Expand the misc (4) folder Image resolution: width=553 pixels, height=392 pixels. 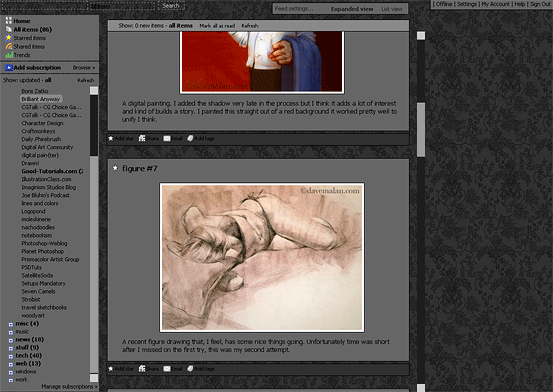pyautogui.click(x=11, y=324)
